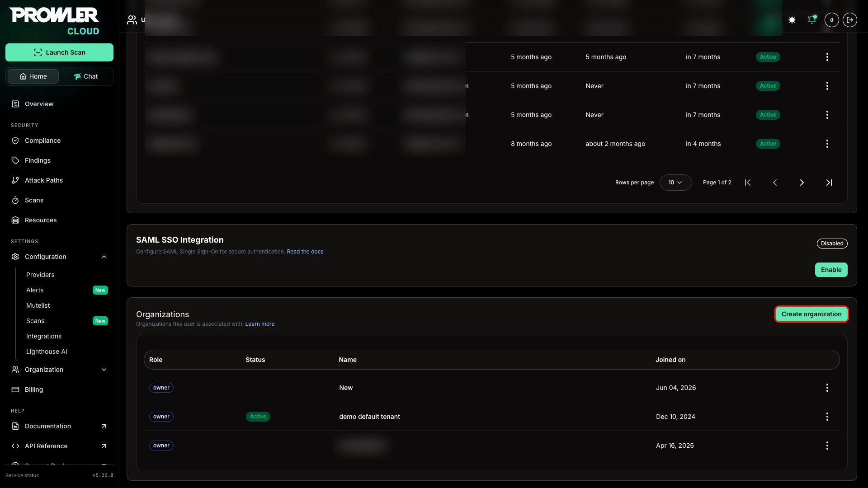Go to the previous page
Image resolution: width=868 pixels, height=488 pixels.
(x=775, y=183)
